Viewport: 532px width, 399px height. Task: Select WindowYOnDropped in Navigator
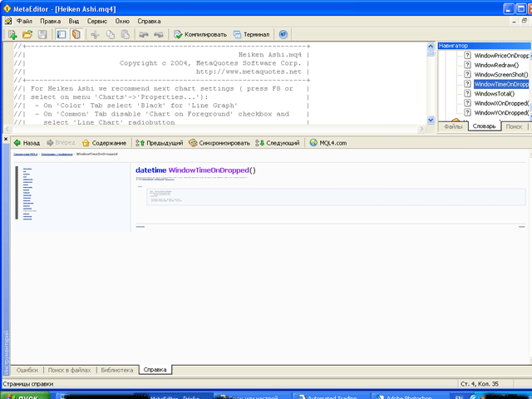click(501, 112)
